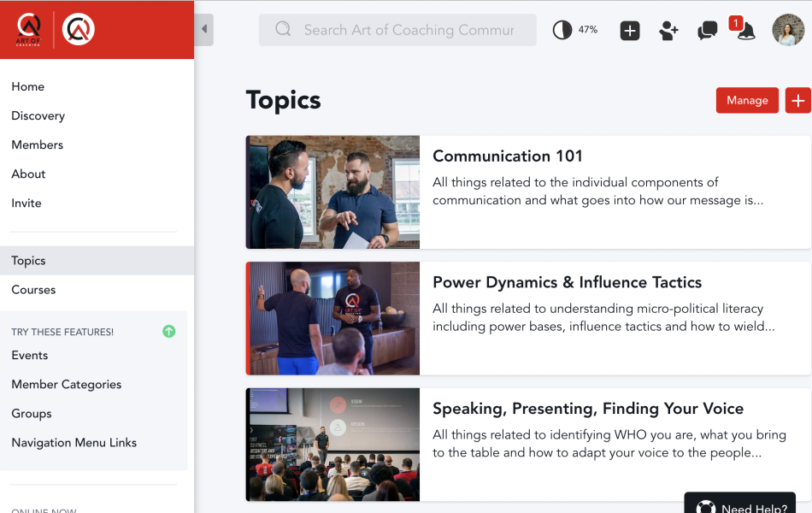Viewport: 812px width, 513px height.
Task: Click the Manage button
Action: pyautogui.click(x=747, y=100)
